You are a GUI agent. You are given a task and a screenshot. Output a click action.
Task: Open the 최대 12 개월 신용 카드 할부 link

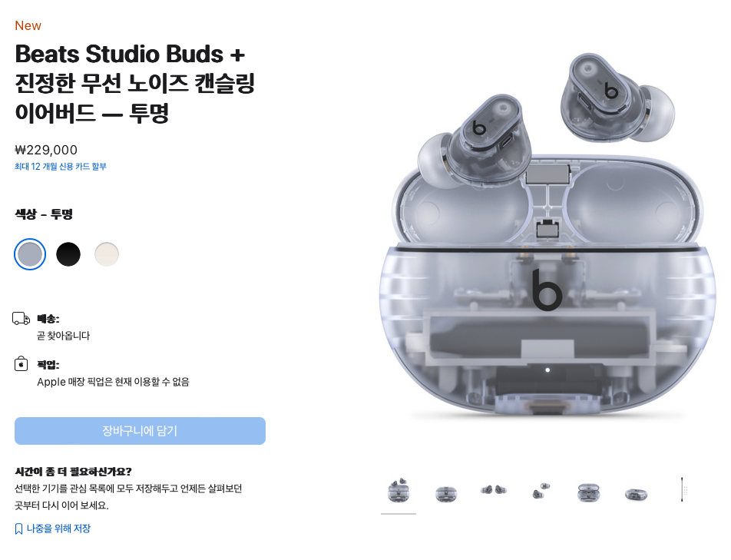click(x=61, y=167)
